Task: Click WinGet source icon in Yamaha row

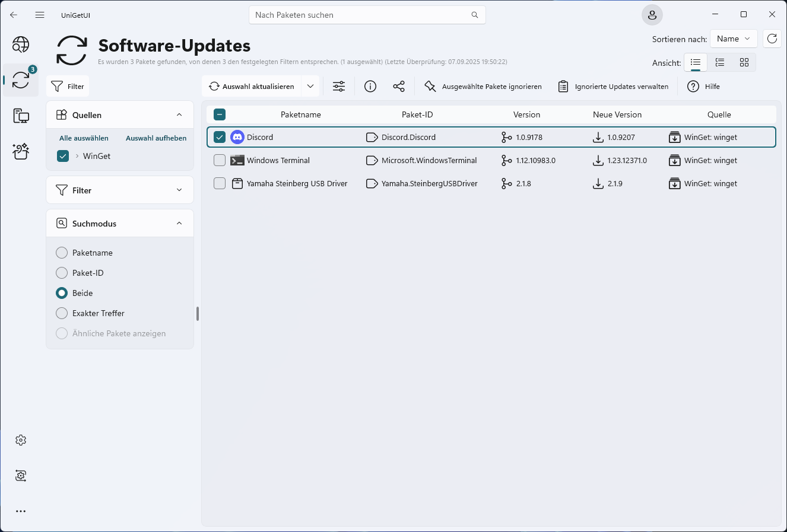Action: pos(675,183)
